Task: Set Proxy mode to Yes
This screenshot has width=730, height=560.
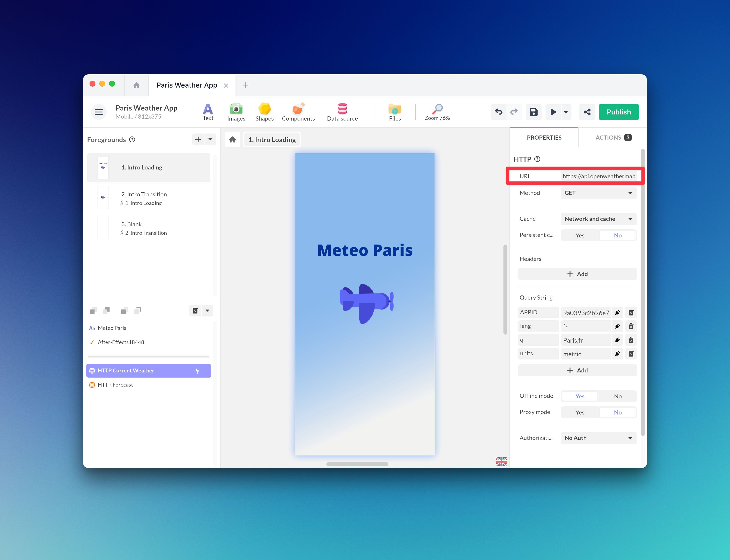Action: 580,412
